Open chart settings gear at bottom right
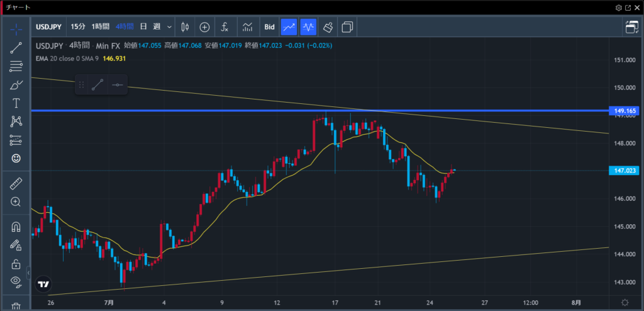Screen dimensions: 644x311 (x=625, y=302)
